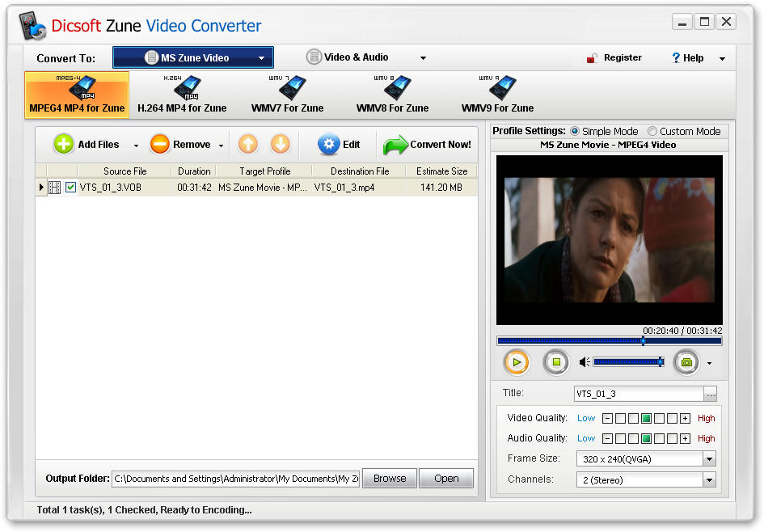This screenshot has height=532, width=764.
Task: Open the Help dropdown arrow
Action: [x=722, y=58]
